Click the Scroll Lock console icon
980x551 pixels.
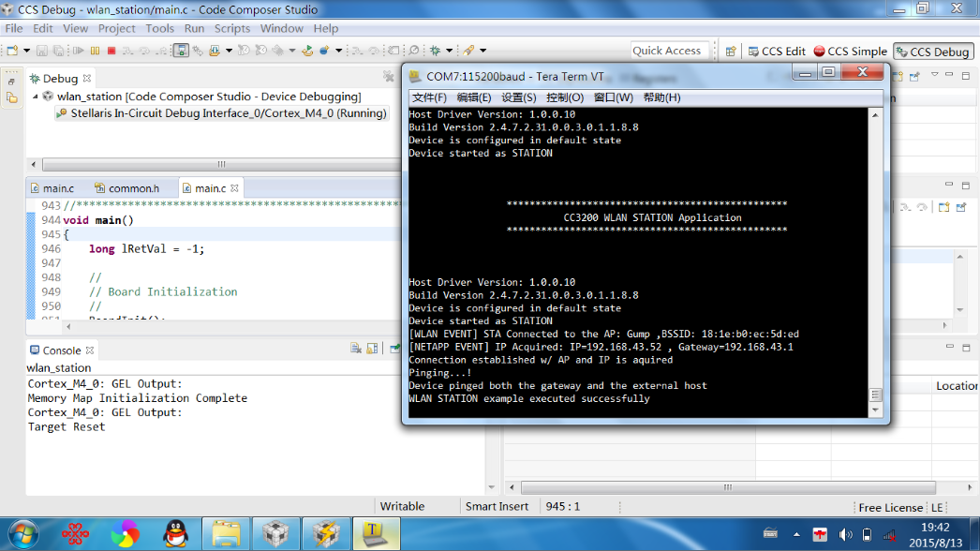373,349
